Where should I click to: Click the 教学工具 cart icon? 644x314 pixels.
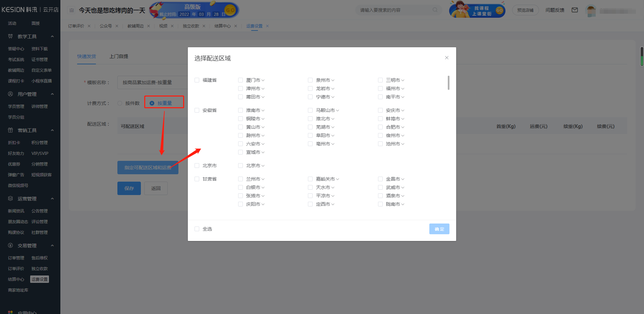[x=10, y=36]
